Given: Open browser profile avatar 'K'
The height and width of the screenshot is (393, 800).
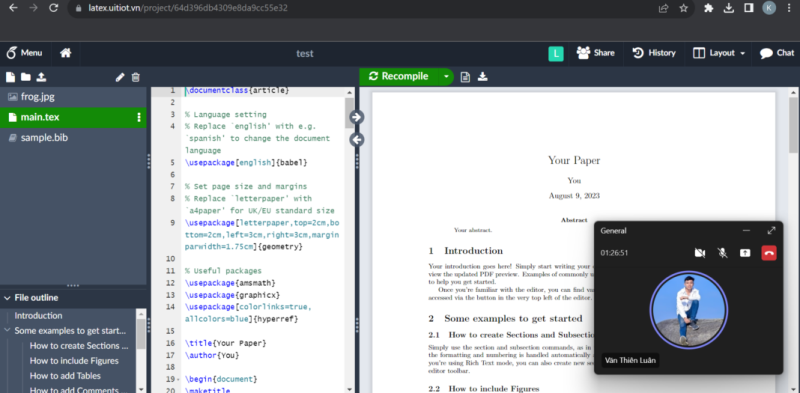Looking at the screenshot, I should (x=769, y=8).
